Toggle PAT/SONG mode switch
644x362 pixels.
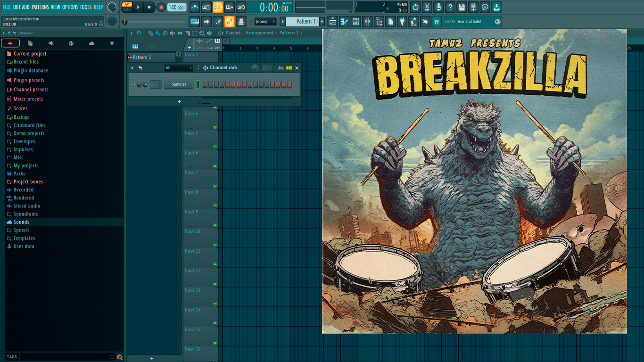[x=127, y=7]
